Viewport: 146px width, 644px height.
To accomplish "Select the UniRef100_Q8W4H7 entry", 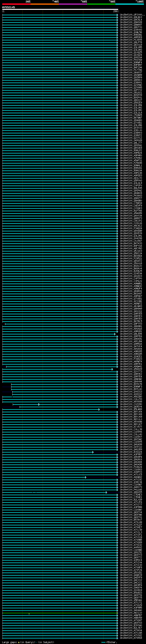I will pyautogui.click(x=131, y=25).
